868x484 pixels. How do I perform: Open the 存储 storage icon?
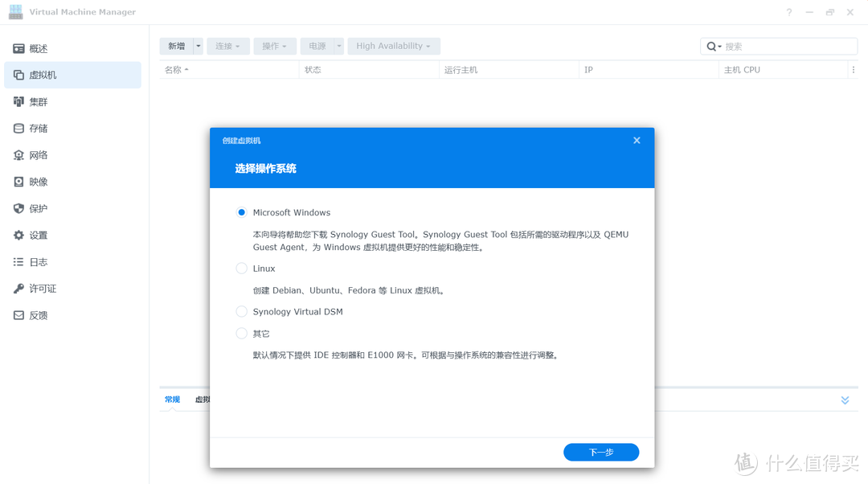tap(18, 129)
